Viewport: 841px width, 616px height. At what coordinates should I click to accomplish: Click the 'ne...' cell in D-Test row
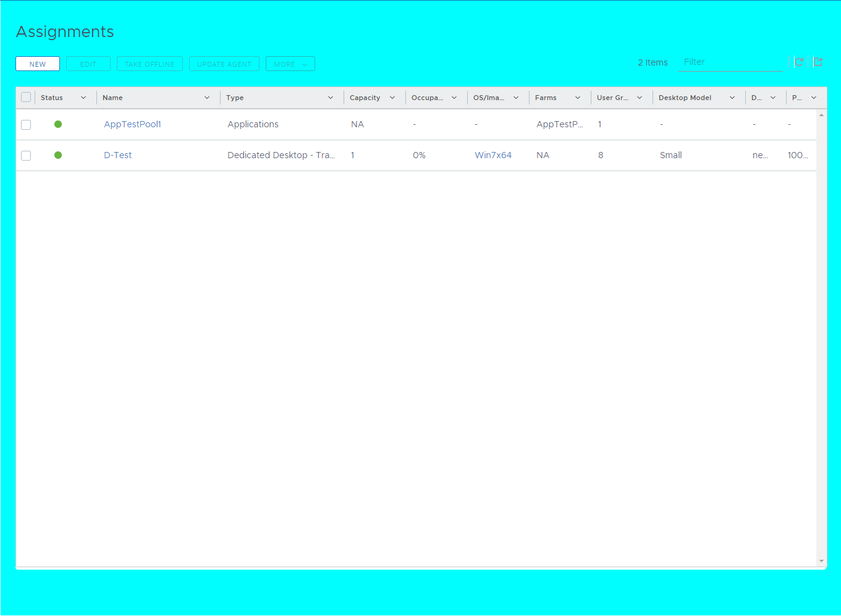(760, 155)
